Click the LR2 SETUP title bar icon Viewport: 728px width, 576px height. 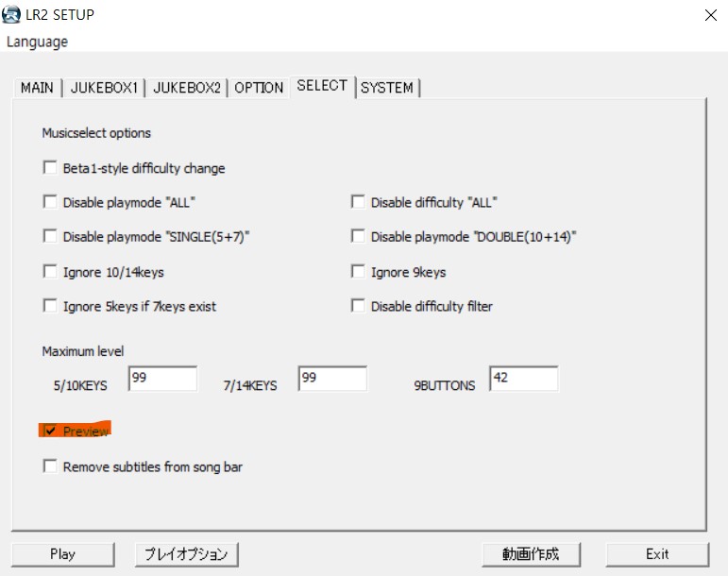pos(13,14)
